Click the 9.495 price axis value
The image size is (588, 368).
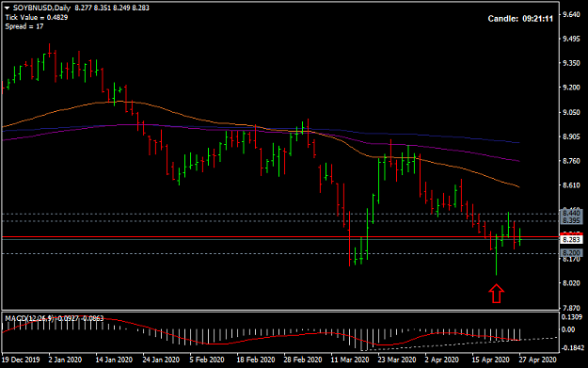tap(571, 39)
